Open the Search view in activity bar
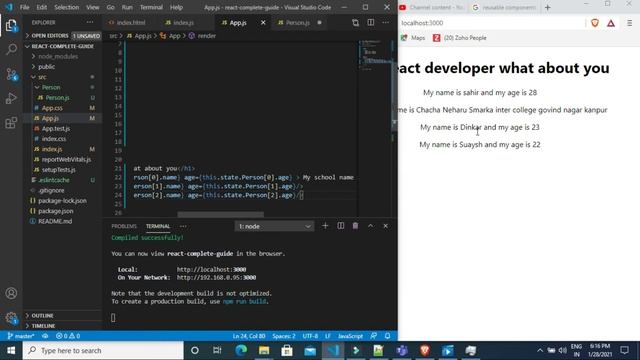The width and height of the screenshot is (640, 360). click(x=11, y=49)
